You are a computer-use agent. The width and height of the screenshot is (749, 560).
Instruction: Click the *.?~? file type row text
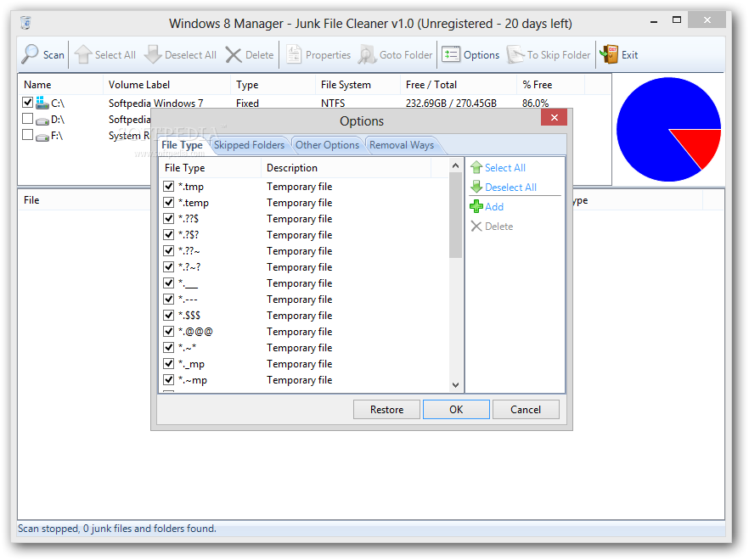point(189,267)
